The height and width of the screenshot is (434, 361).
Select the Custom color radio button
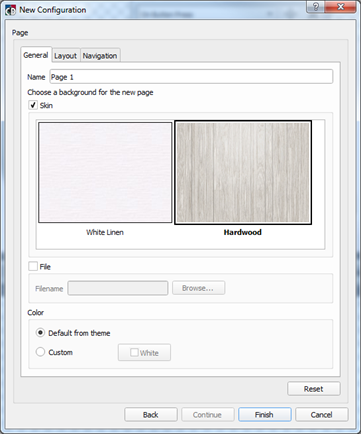tap(40, 352)
